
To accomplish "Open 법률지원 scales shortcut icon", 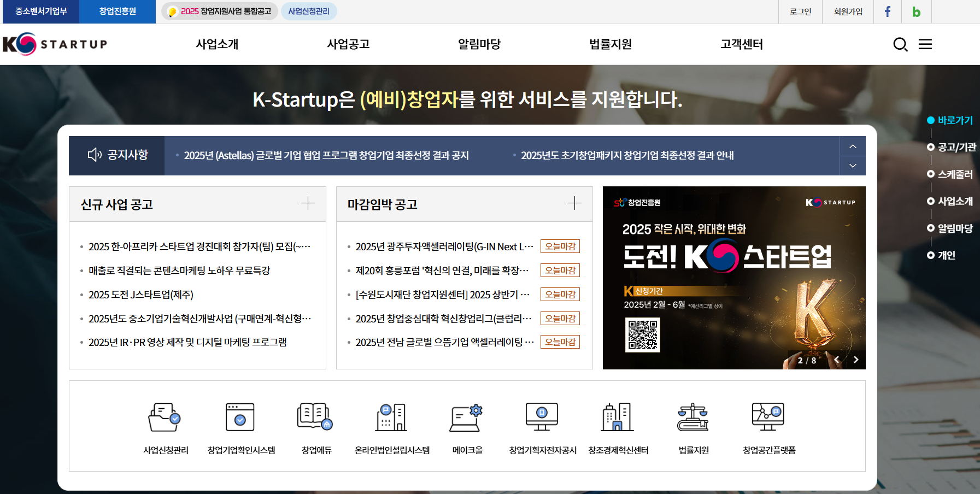I will pos(693,417).
